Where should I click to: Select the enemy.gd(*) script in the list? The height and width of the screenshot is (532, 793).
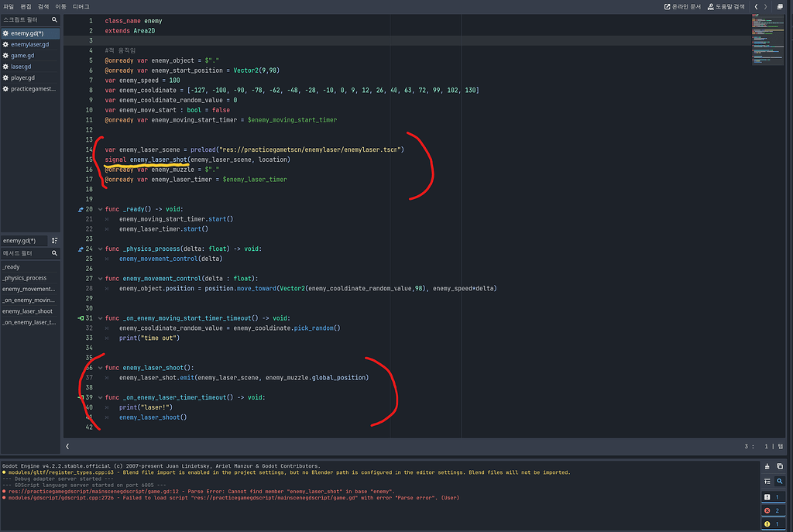pos(30,33)
